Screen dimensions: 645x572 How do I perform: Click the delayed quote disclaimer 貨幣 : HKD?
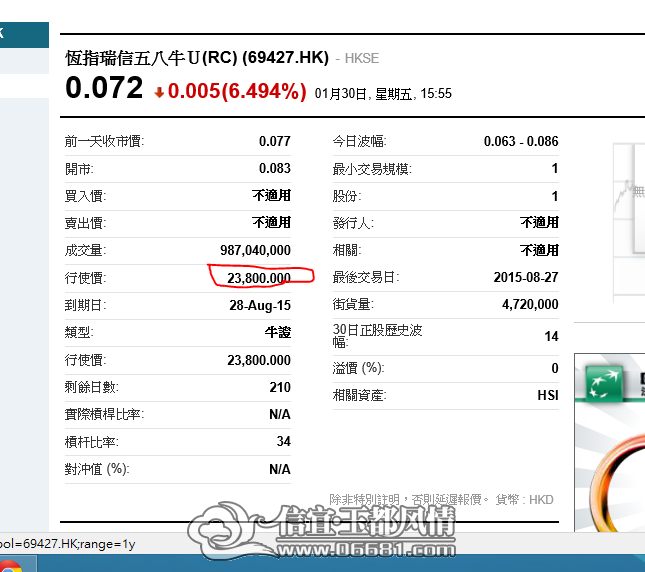tap(524, 500)
